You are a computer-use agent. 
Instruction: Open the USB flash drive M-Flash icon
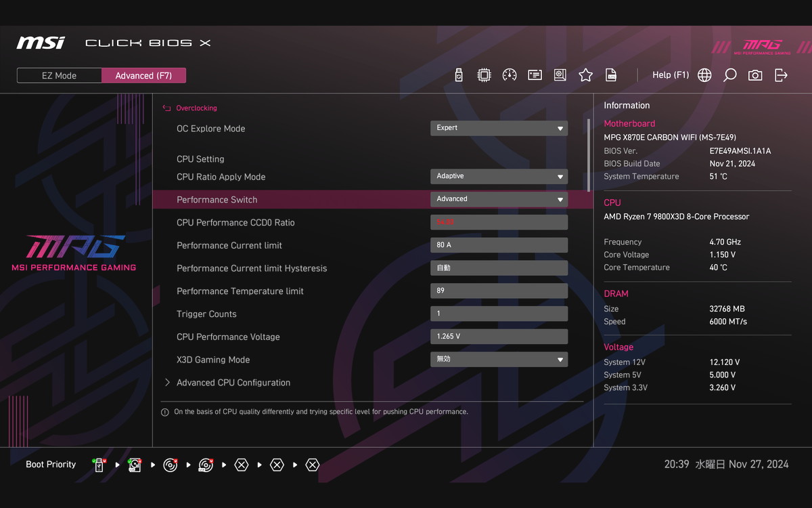click(x=459, y=75)
